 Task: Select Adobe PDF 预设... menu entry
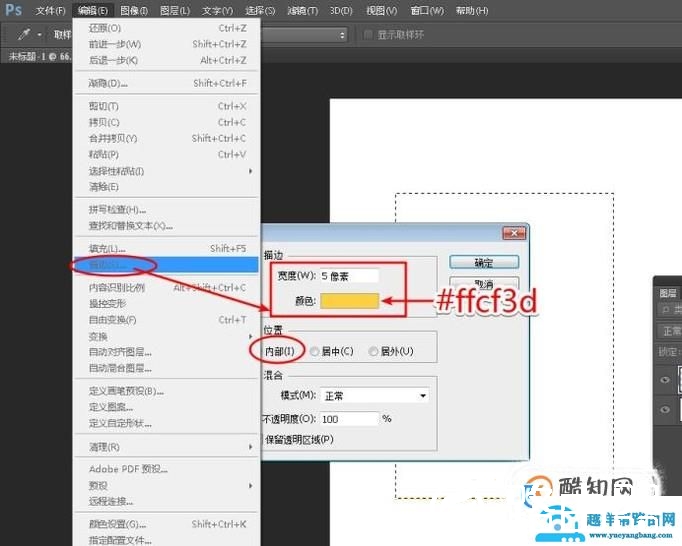tap(167, 469)
